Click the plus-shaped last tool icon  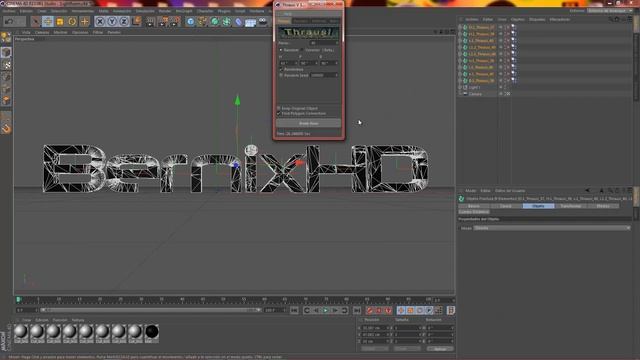pos(84,21)
